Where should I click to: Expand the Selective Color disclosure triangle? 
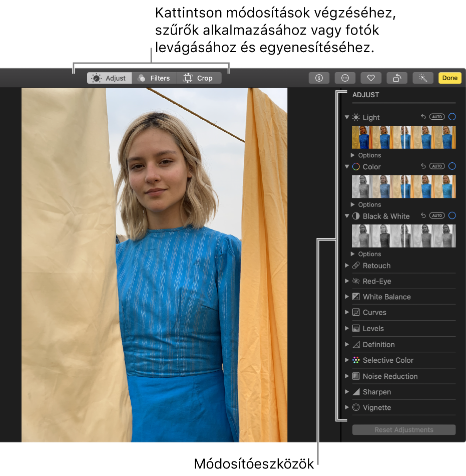pos(347,360)
